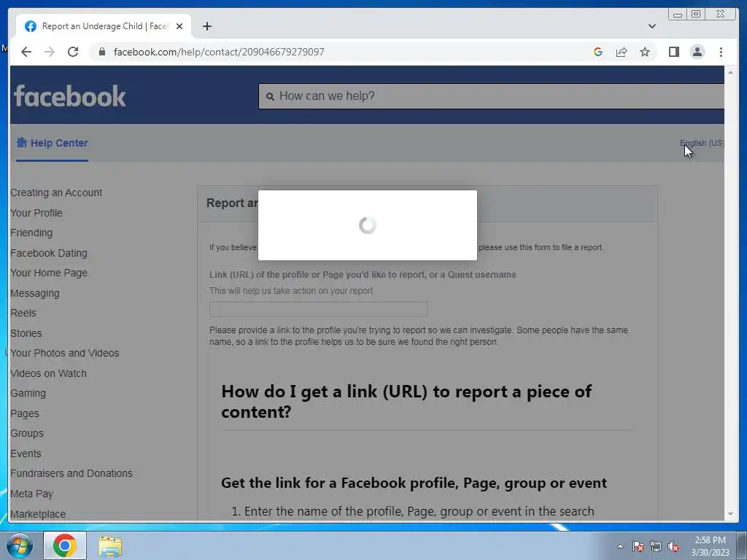Click the heading 'How do I get a link (URL)'

tap(406, 402)
